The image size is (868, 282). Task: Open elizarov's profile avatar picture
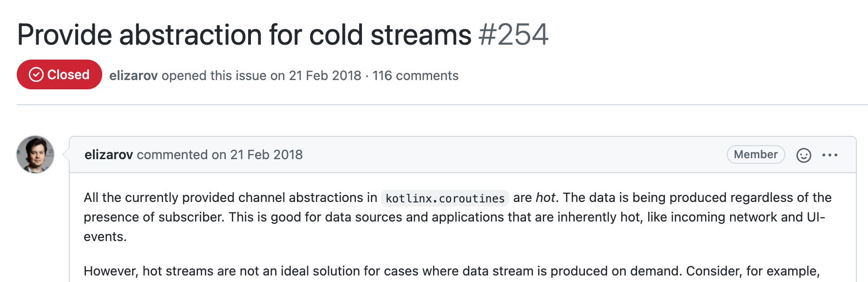[35, 154]
